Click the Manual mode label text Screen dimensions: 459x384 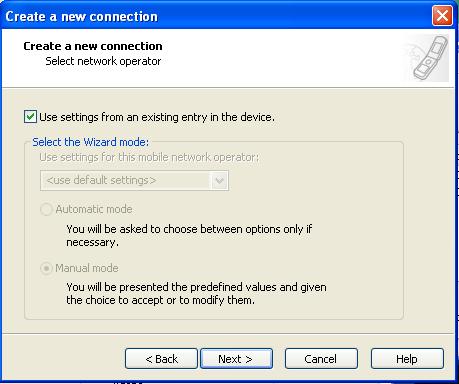(x=87, y=268)
